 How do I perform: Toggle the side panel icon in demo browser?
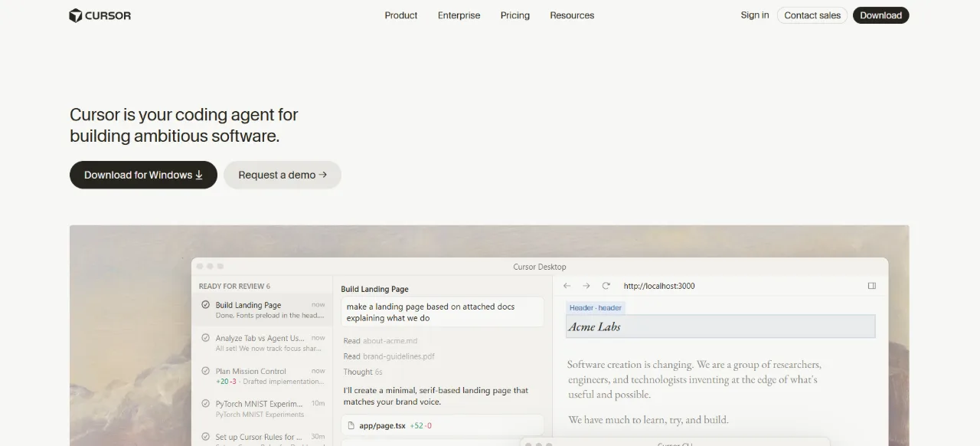872,286
